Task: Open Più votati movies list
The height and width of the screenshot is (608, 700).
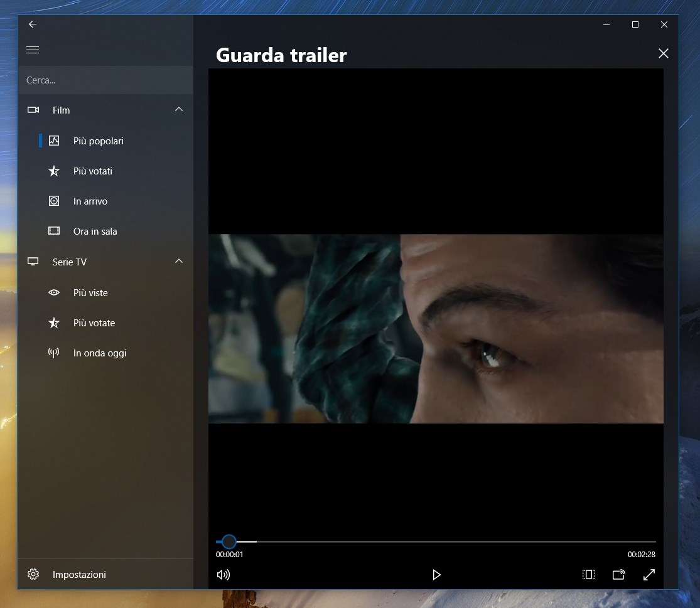Action: click(x=93, y=171)
